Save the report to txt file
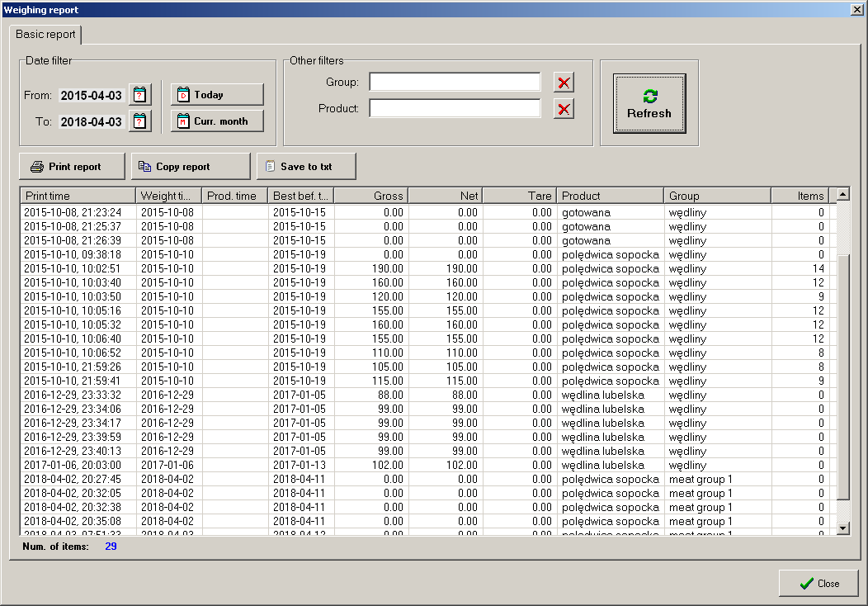This screenshot has height=606, width=868. 306,166
